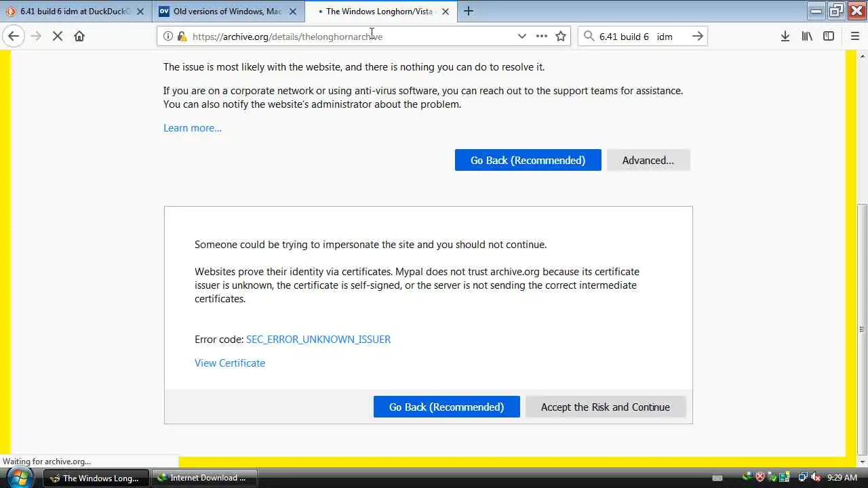Screen dimensions: 868x488
Task: Click the upper Go Back (Recommended) button
Action: (528, 160)
